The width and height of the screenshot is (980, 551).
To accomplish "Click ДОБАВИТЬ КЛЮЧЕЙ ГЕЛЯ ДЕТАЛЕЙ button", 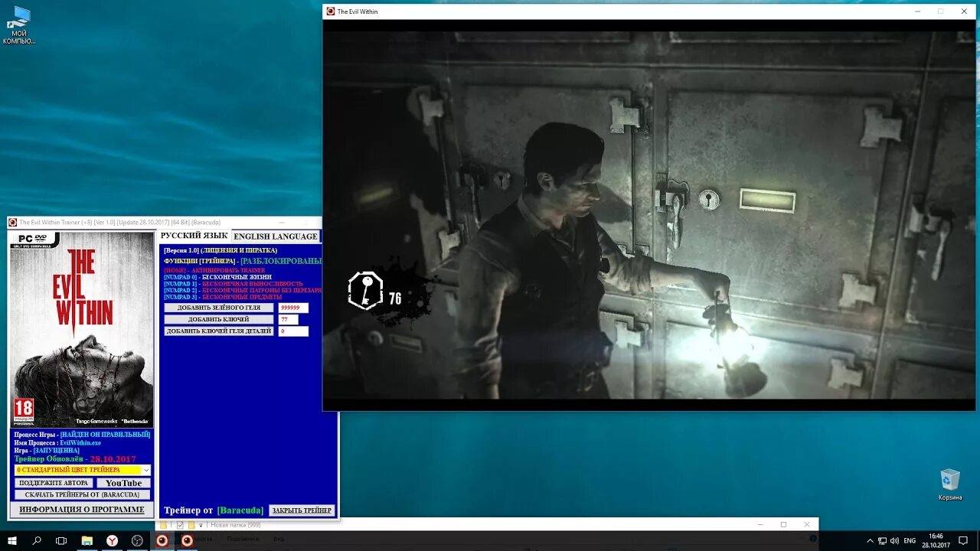I will [218, 331].
